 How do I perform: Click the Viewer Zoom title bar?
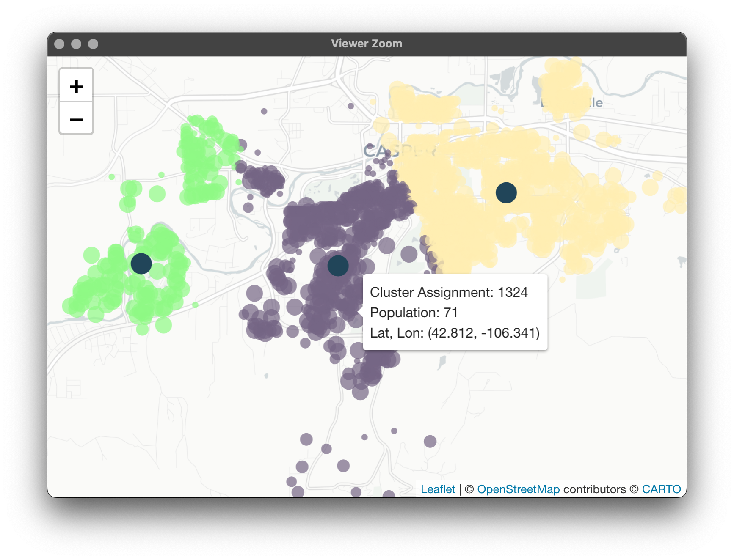coord(367,44)
